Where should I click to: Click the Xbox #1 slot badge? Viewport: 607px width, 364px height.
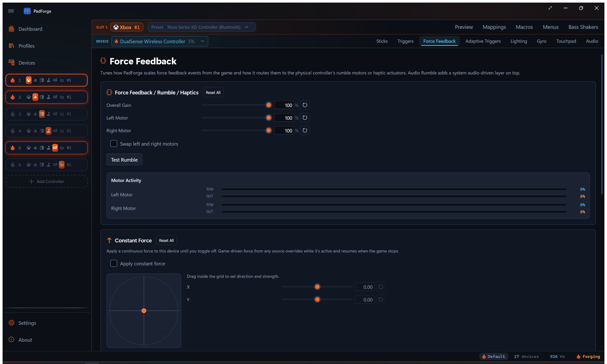tap(127, 27)
